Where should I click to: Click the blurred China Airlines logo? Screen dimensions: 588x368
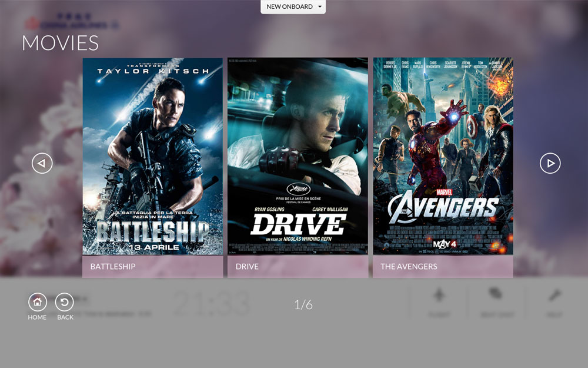click(x=71, y=24)
